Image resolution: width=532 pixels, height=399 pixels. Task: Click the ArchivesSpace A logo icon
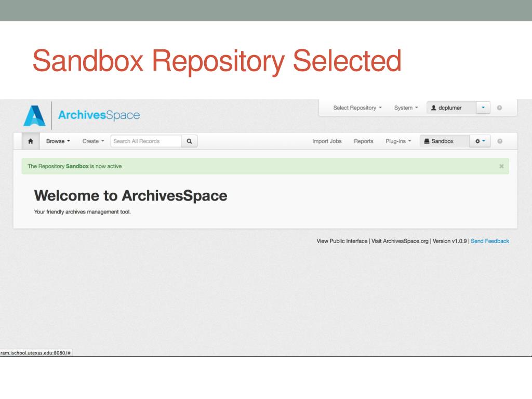point(34,116)
